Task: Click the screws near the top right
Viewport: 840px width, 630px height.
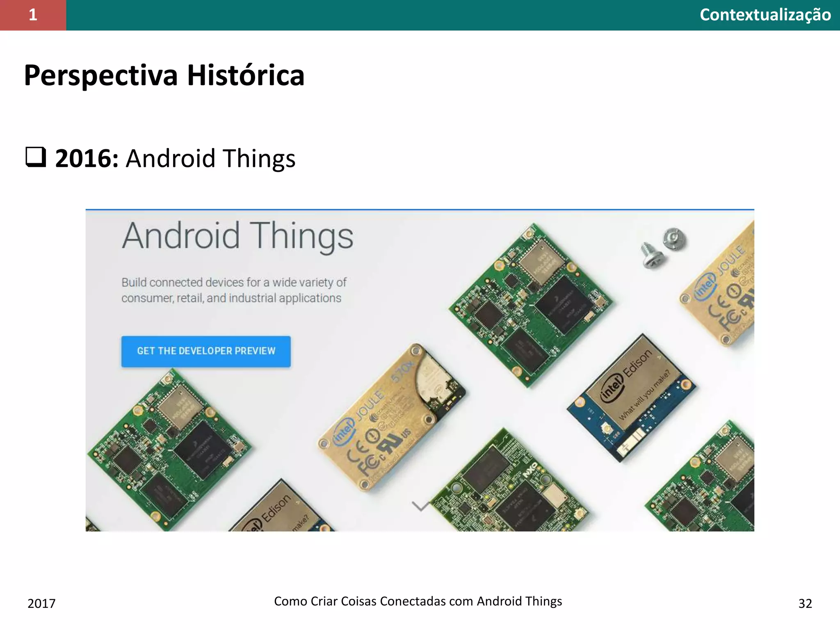Action: coord(663,248)
